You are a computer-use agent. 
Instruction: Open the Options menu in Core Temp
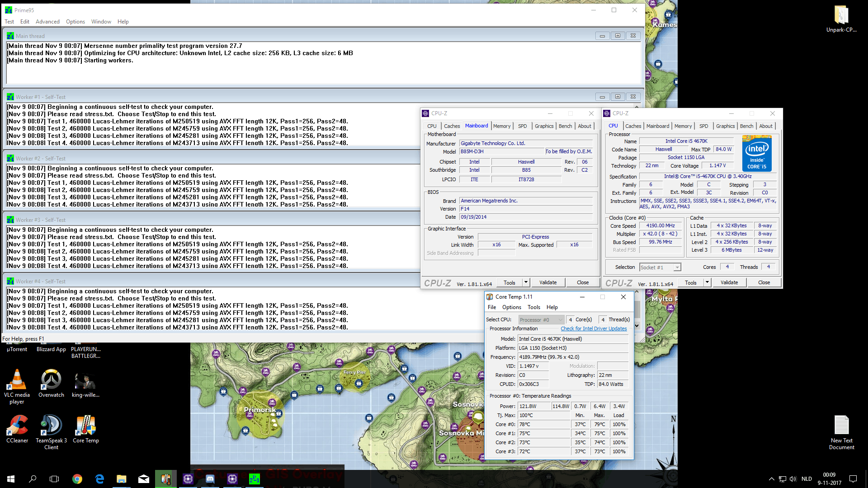[511, 307]
